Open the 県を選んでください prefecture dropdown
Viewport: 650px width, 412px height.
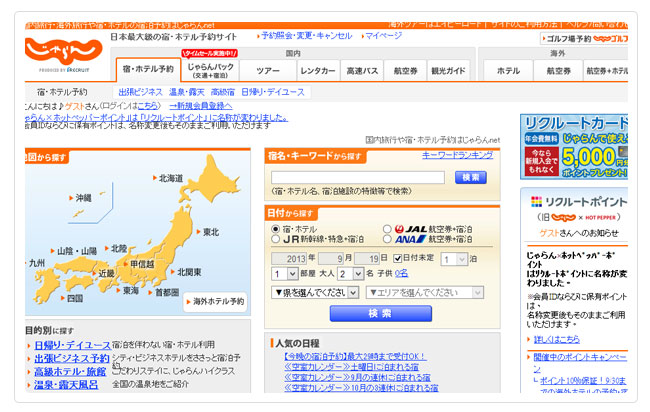315,293
